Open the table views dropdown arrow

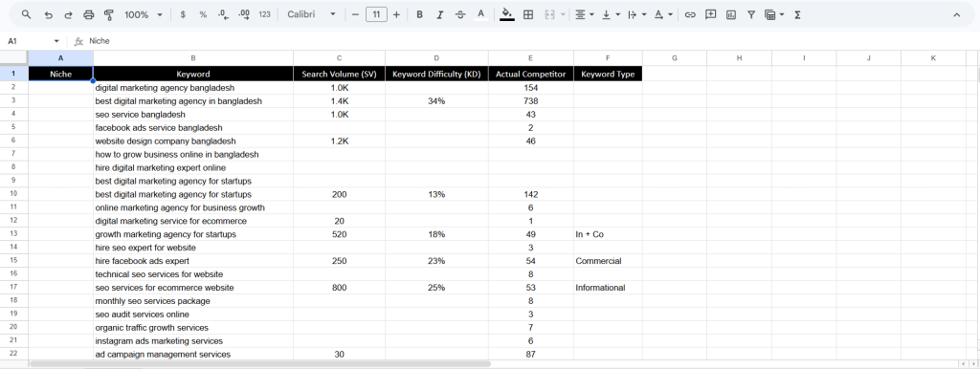point(782,14)
